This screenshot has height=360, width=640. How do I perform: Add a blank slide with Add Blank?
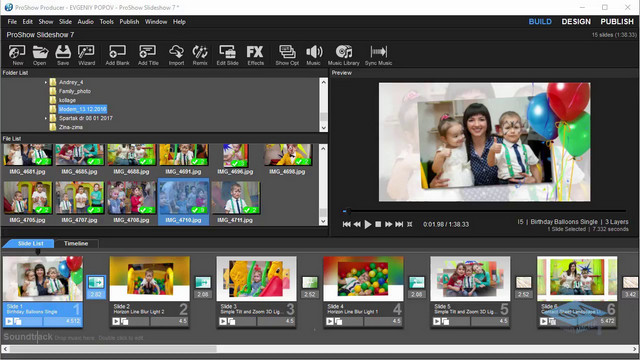[x=117, y=55]
